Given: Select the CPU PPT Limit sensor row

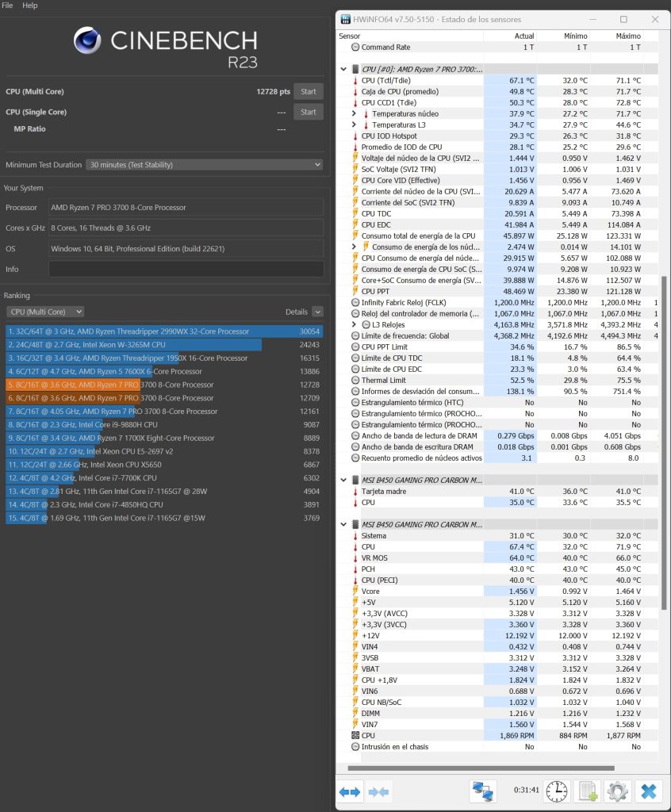Looking at the screenshot, I should tap(497, 347).
